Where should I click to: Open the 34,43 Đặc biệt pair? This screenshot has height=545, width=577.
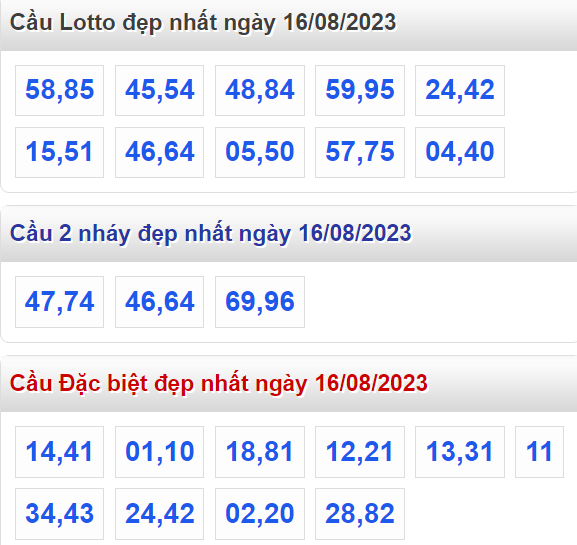point(59,514)
